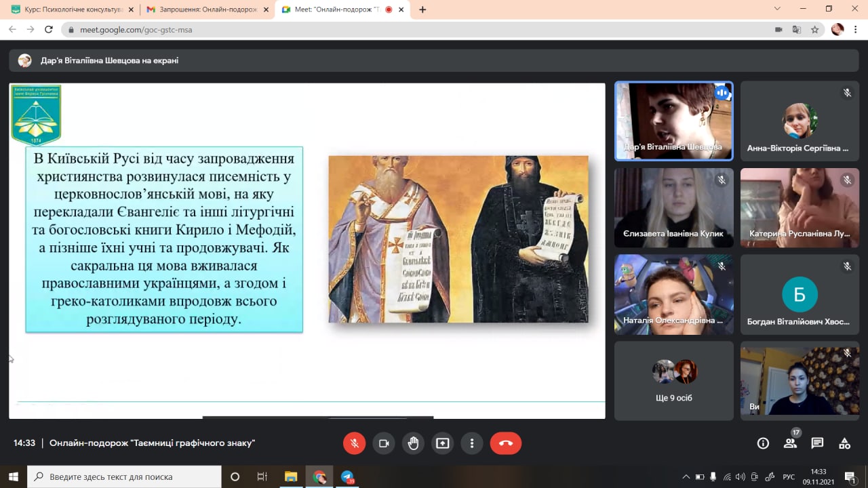Bookmark this page with the star icon
The width and height of the screenshot is (868, 488).
click(x=815, y=30)
